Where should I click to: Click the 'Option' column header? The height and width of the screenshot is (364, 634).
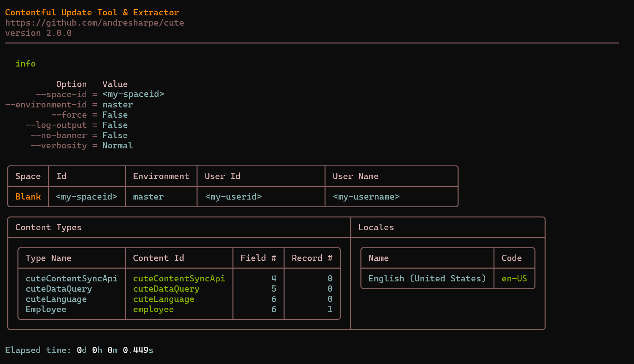click(x=71, y=84)
